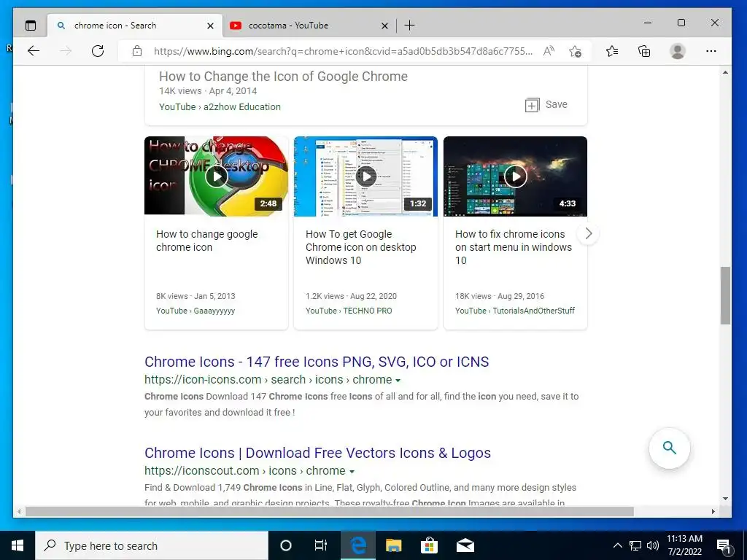Save the a2zhow Education video
747x560 pixels.
click(x=546, y=105)
